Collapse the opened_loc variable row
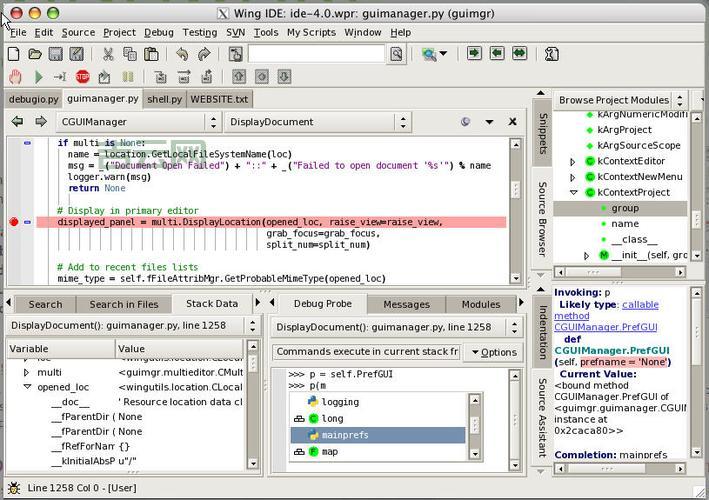The height and width of the screenshot is (500, 709). pos(27,387)
